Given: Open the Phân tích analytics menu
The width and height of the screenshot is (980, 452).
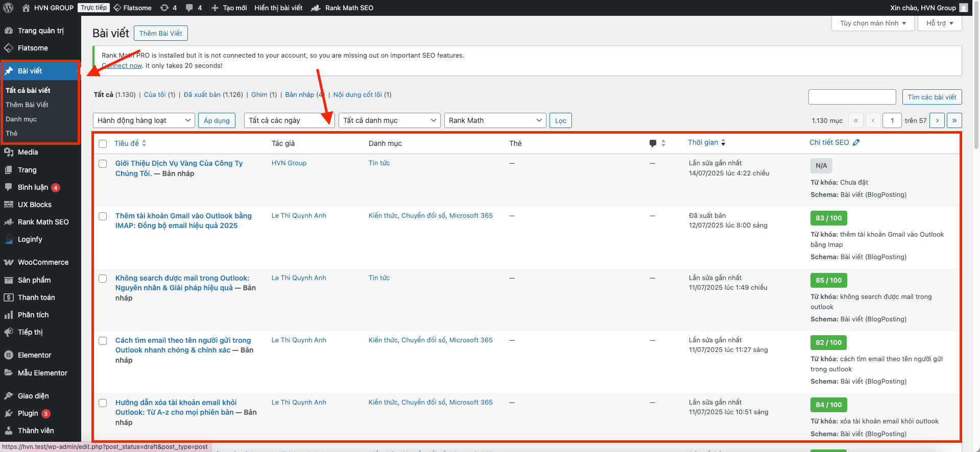Looking at the screenshot, I should pos(40,315).
